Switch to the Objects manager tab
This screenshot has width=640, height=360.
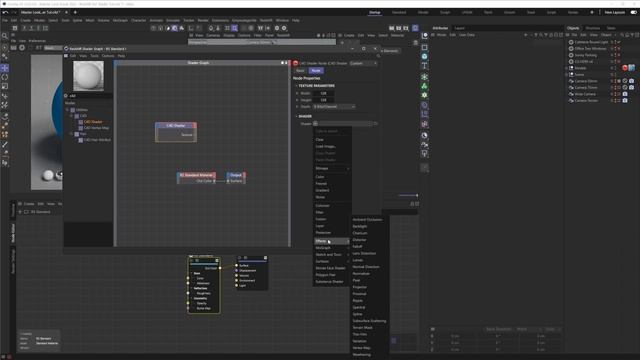(x=573, y=28)
